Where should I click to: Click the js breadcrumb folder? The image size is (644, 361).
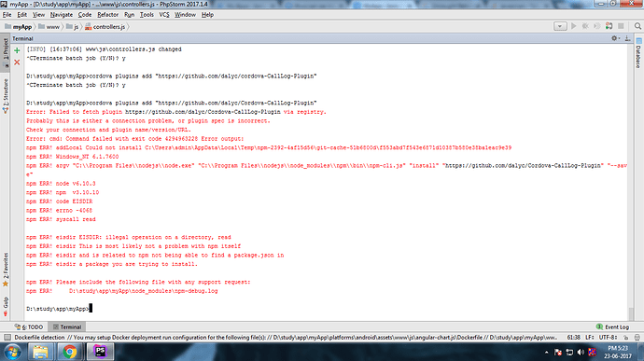72,27
